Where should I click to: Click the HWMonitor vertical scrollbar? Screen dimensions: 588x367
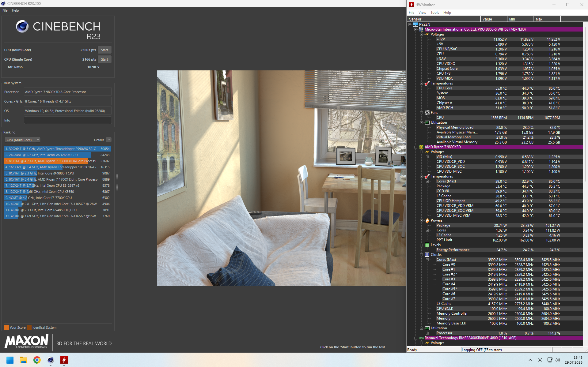pyautogui.click(x=586, y=184)
